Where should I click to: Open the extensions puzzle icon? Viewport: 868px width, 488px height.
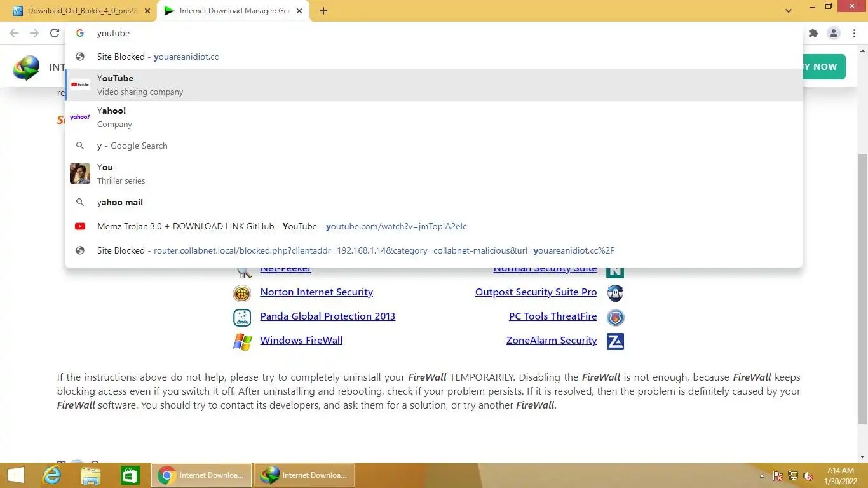[x=813, y=33]
